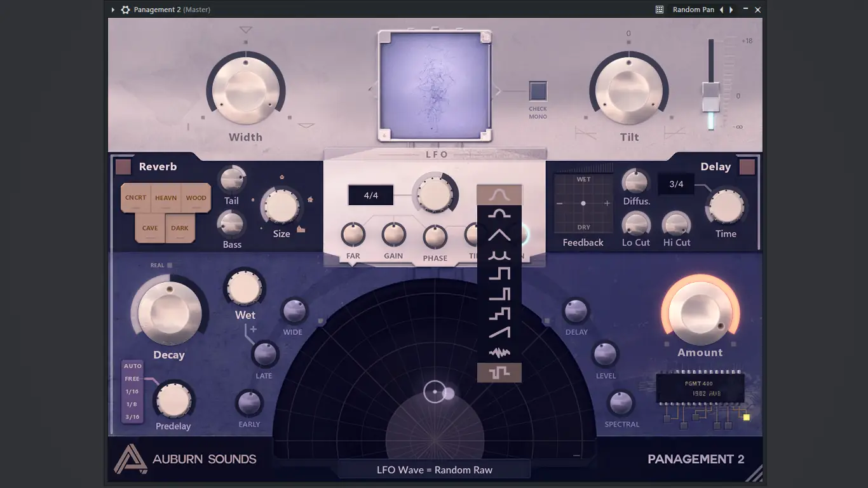Click the Predelay knob

pos(173,400)
